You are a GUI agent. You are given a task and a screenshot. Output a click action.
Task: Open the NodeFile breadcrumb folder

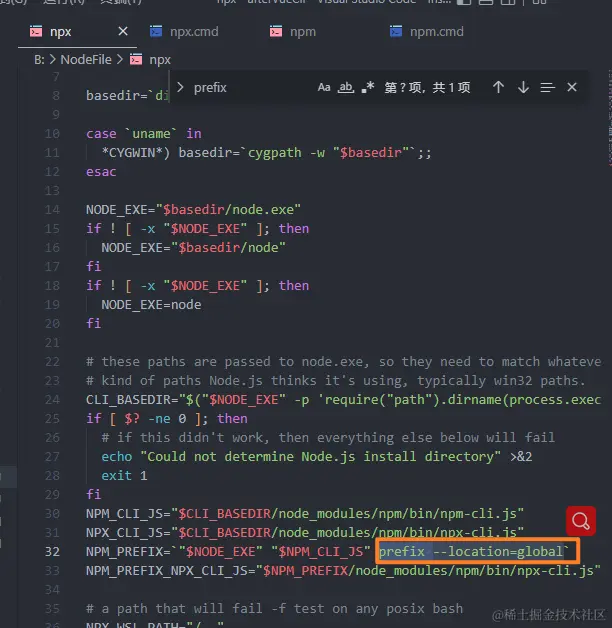pyautogui.click(x=86, y=60)
